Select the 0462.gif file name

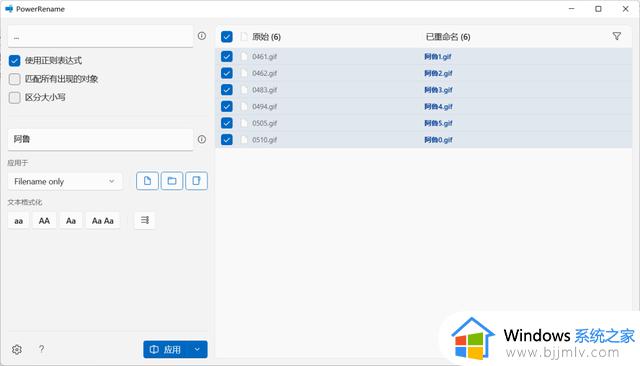point(264,73)
